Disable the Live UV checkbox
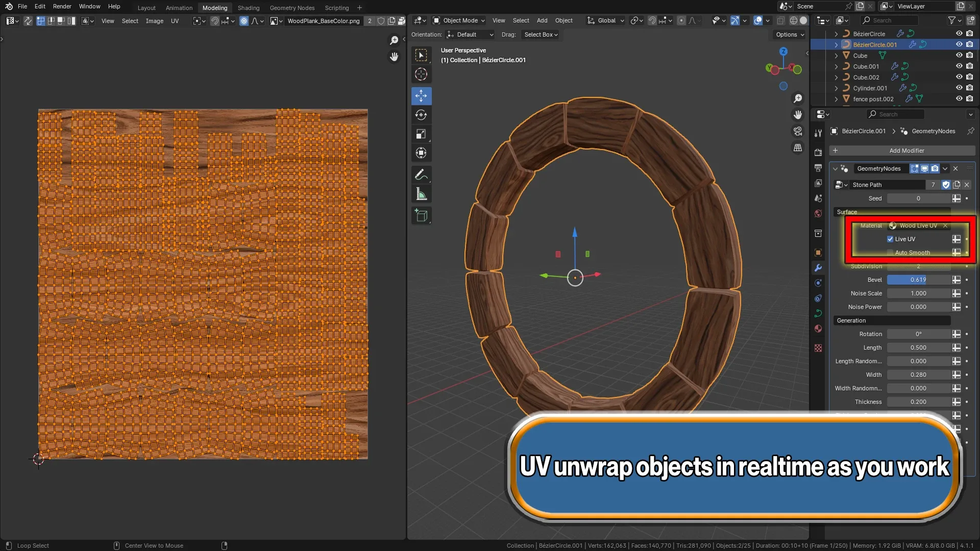Image resolution: width=980 pixels, height=551 pixels. pos(890,239)
